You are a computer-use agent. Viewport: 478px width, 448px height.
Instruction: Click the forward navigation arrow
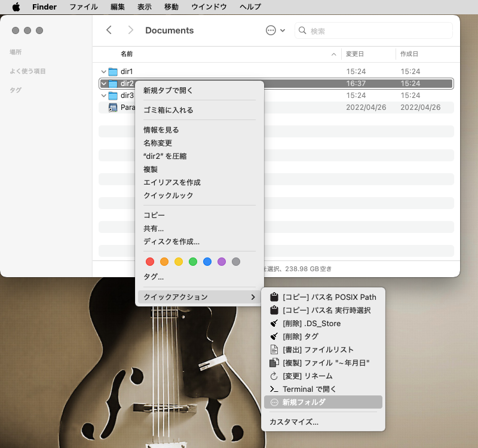click(130, 30)
